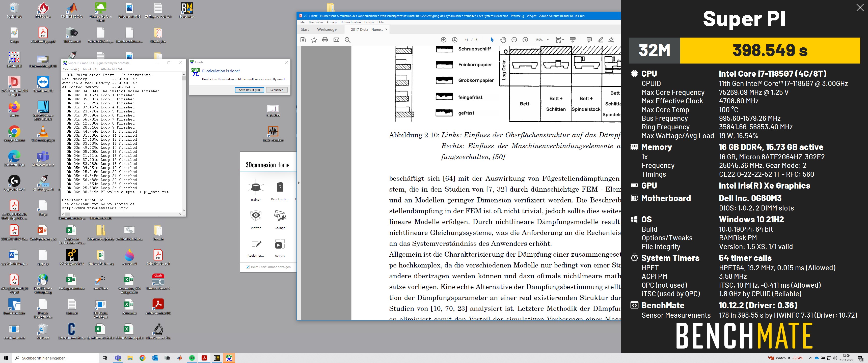
Task: Close the '2017 Dietz' document tab
Action: [x=386, y=29]
